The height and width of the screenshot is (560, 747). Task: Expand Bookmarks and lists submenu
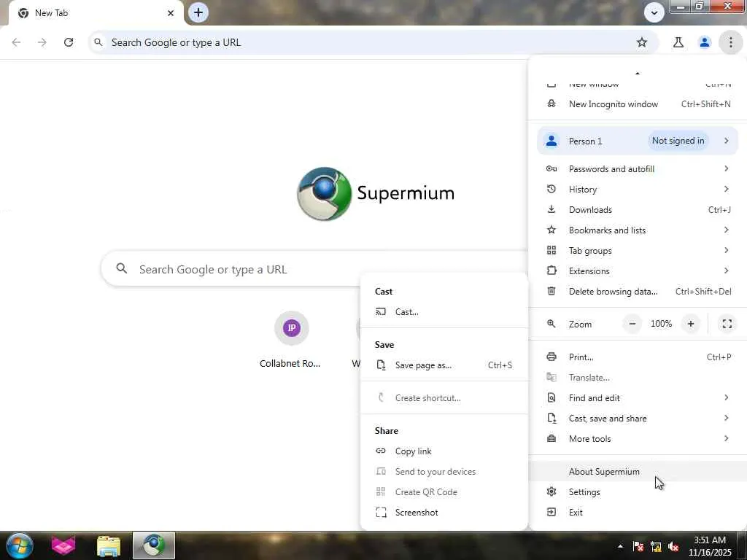tap(638, 230)
